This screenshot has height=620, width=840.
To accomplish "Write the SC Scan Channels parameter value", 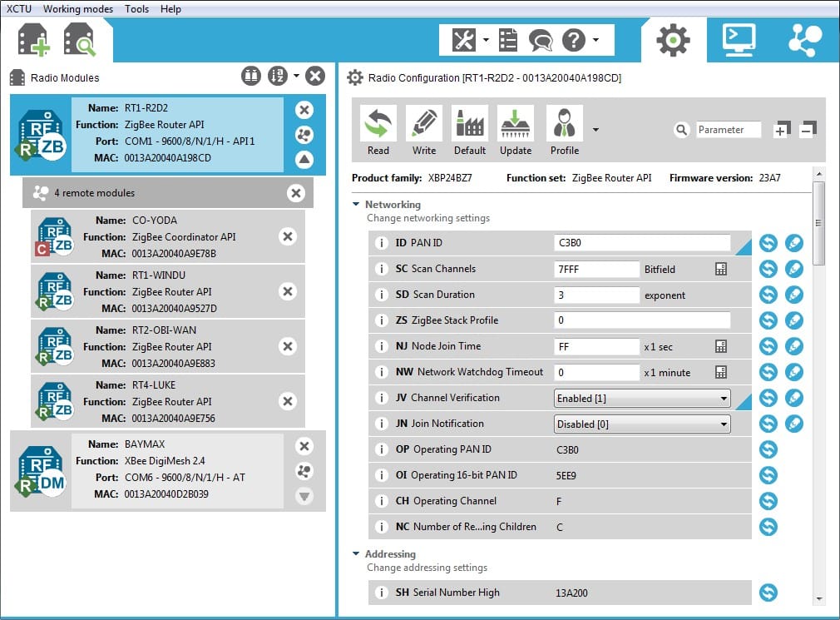I will coord(794,269).
